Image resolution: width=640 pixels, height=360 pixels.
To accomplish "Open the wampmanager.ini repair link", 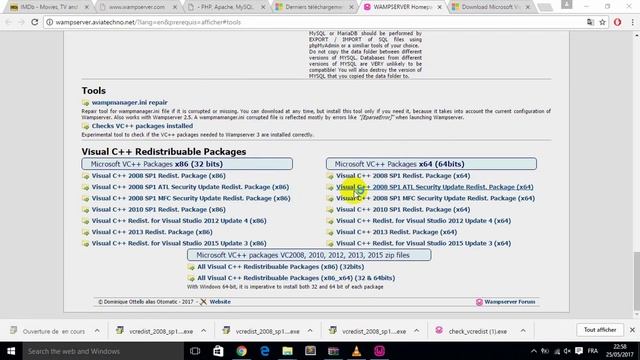I will coord(129,102).
